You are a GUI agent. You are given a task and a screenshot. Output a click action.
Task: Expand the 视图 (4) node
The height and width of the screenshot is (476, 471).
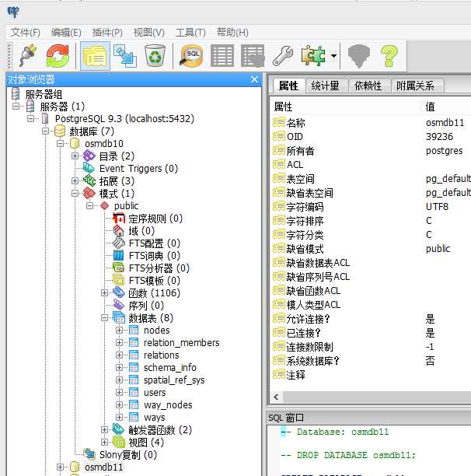pyautogui.click(x=104, y=443)
